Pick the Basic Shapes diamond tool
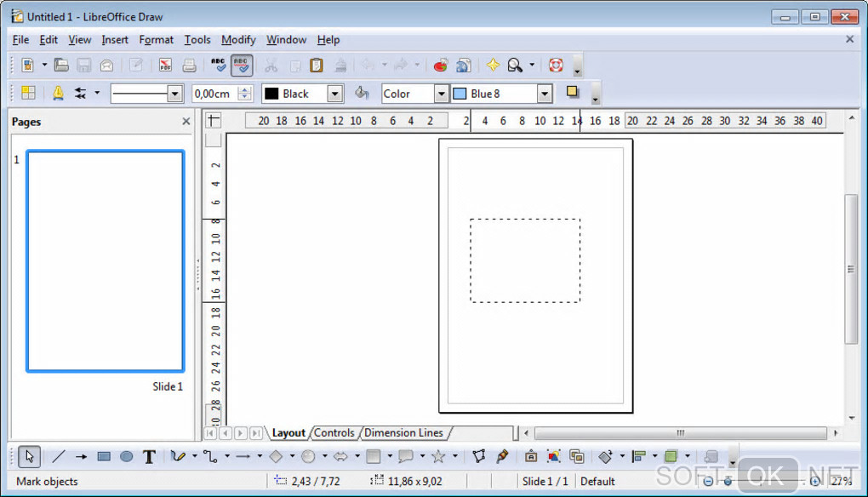 [276, 457]
